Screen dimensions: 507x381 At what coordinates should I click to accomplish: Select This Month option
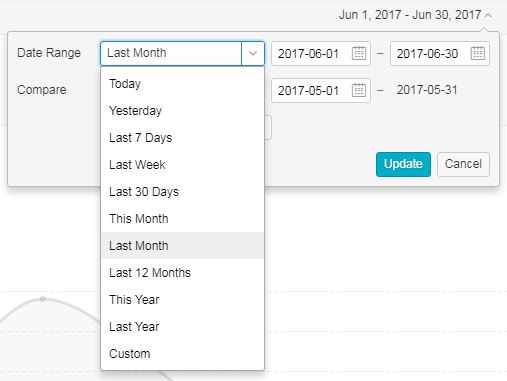point(182,219)
